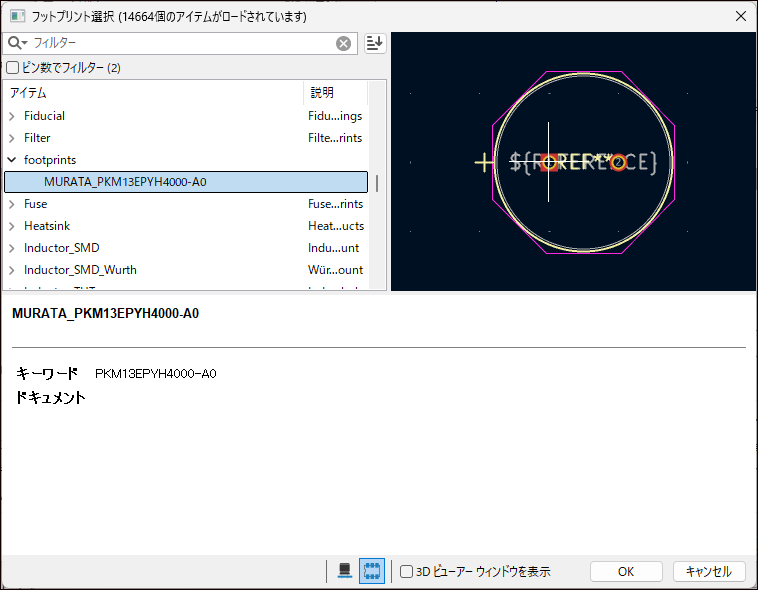The width and height of the screenshot is (758, 590).
Task: Click the KiCad dialog title icon
Action: pyautogui.click(x=17, y=16)
